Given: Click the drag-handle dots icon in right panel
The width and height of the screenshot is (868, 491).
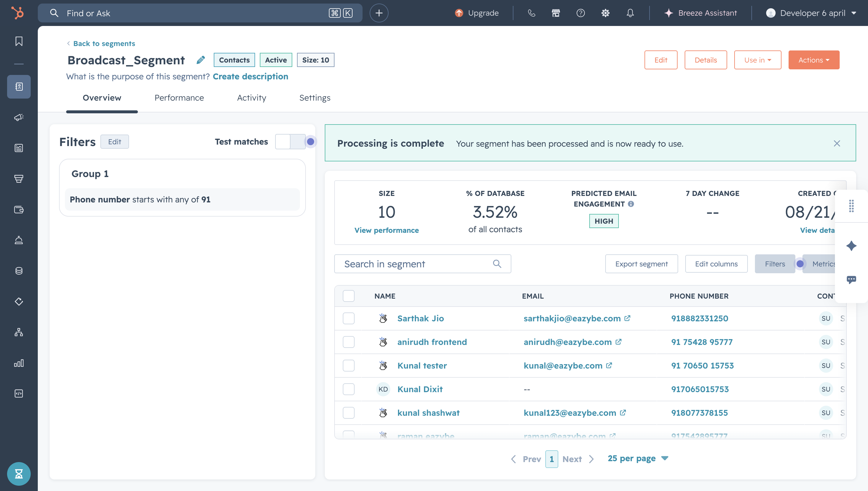Looking at the screenshot, I should [851, 206].
